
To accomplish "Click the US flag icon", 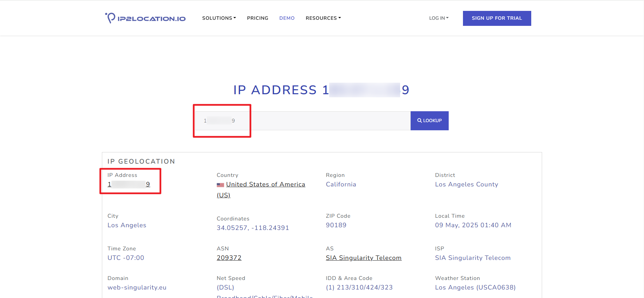I will click(220, 185).
